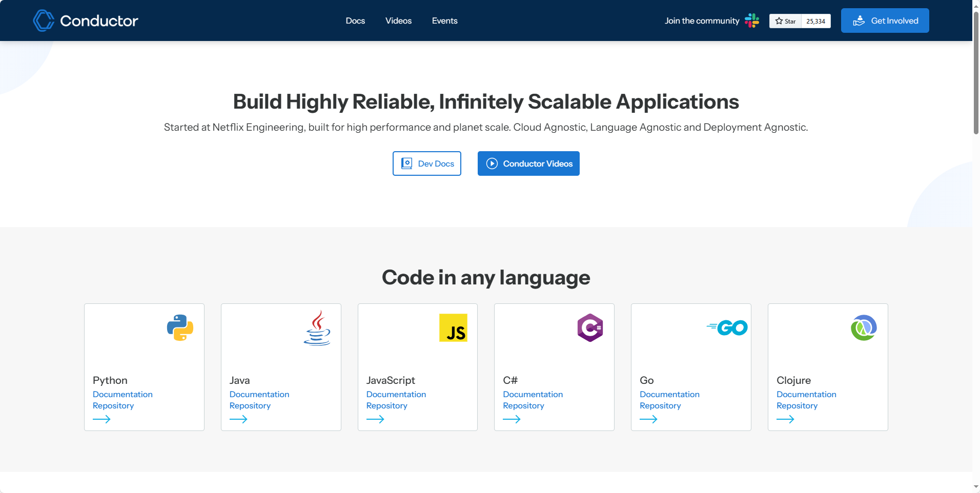This screenshot has width=980, height=493.
Task: Open JavaScript Repository link
Action: pos(387,405)
